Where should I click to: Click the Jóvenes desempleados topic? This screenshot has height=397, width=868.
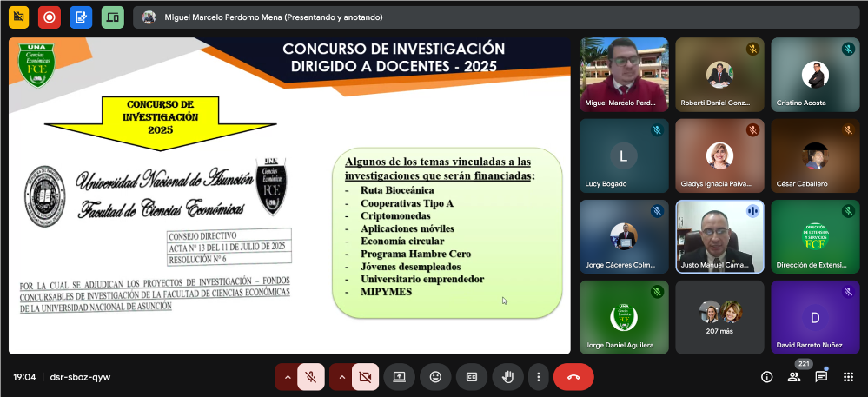[x=410, y=267]
